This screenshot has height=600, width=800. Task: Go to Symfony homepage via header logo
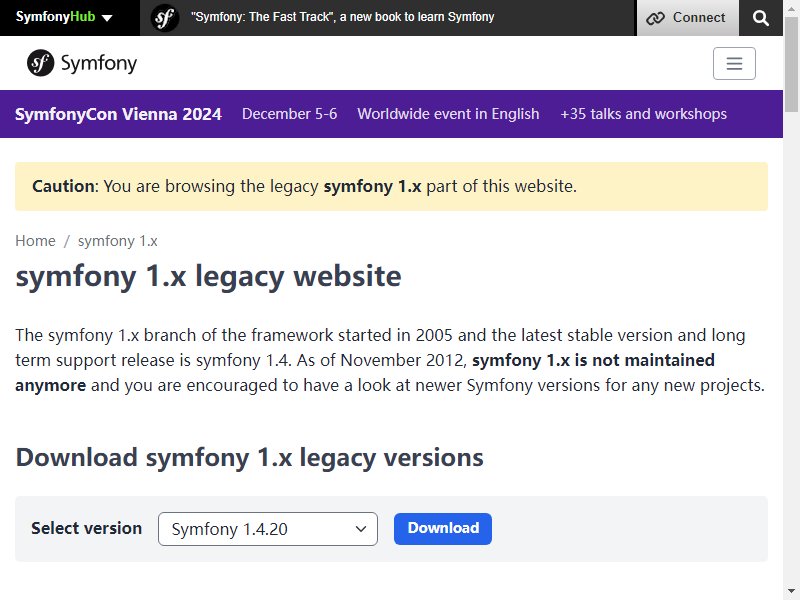pyautogui.click(x=82, y=63)
